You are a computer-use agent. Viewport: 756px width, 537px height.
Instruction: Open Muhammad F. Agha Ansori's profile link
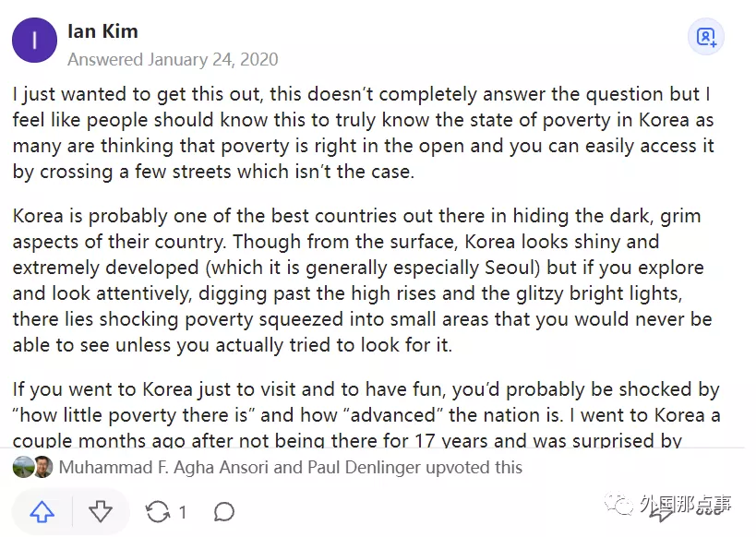point(165,467)
